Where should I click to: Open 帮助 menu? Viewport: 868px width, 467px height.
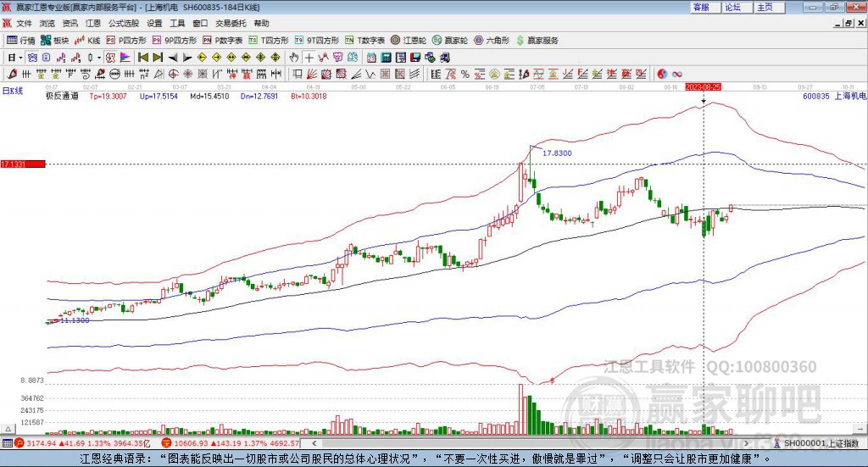pyautogui.click(x=261, y=23)
